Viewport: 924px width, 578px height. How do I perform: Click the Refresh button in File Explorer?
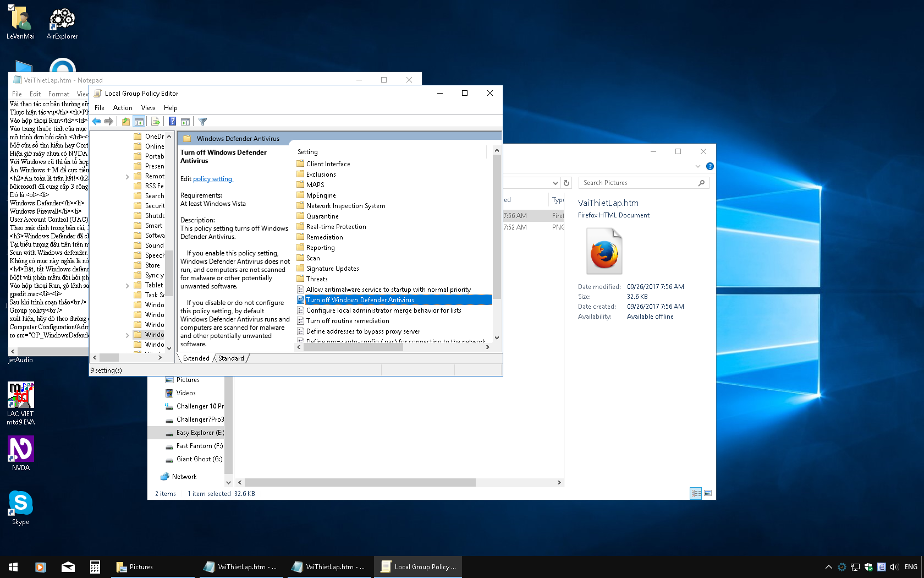566,182
